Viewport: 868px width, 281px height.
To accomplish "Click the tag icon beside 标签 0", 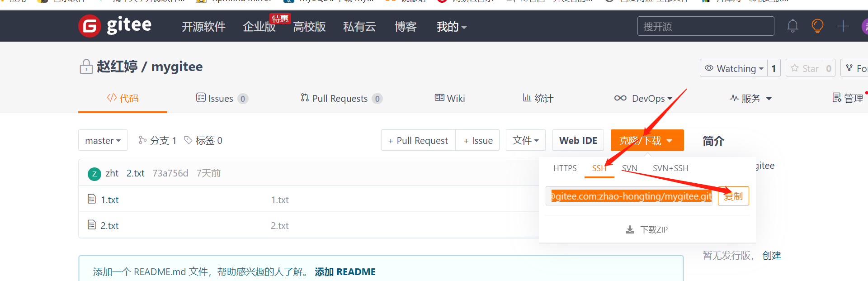I will click(189, 140).
